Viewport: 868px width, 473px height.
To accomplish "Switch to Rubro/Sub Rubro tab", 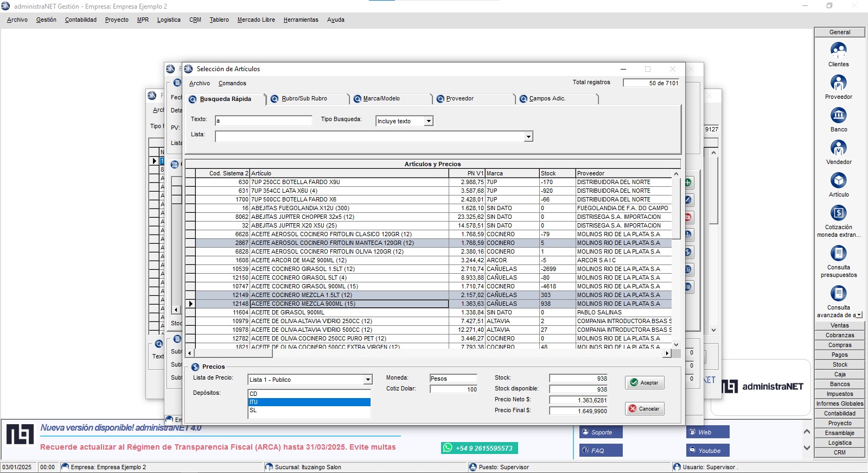I will [x=308, y=99].
